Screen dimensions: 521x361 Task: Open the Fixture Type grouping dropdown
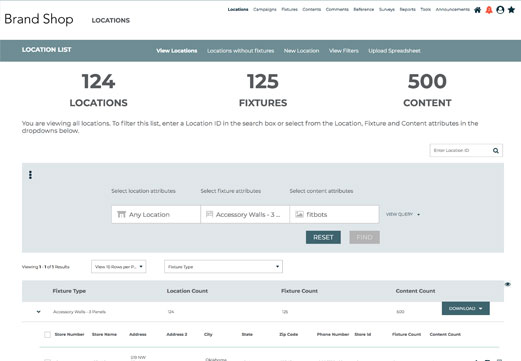click(223, 267)
